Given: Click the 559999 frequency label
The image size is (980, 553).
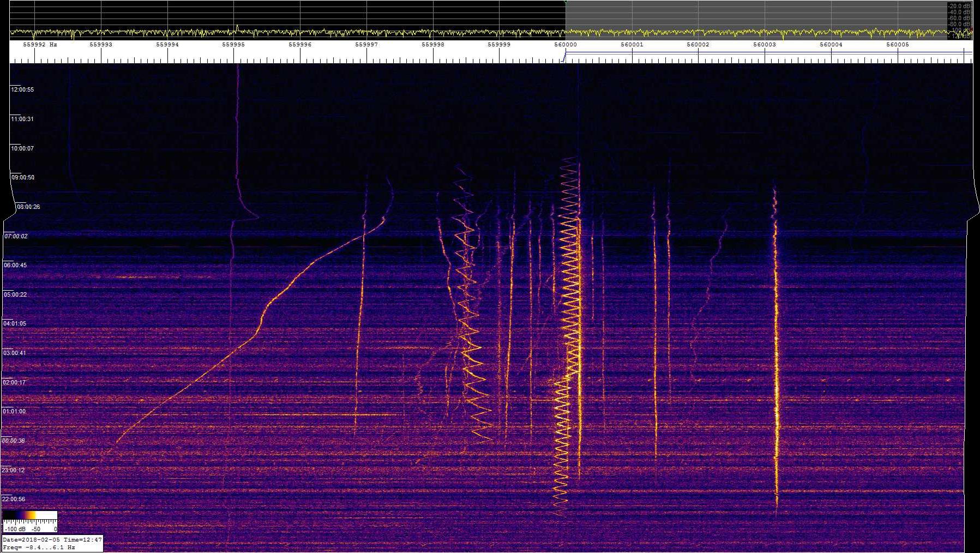Looking at the screenshot, I should (499, 45).
